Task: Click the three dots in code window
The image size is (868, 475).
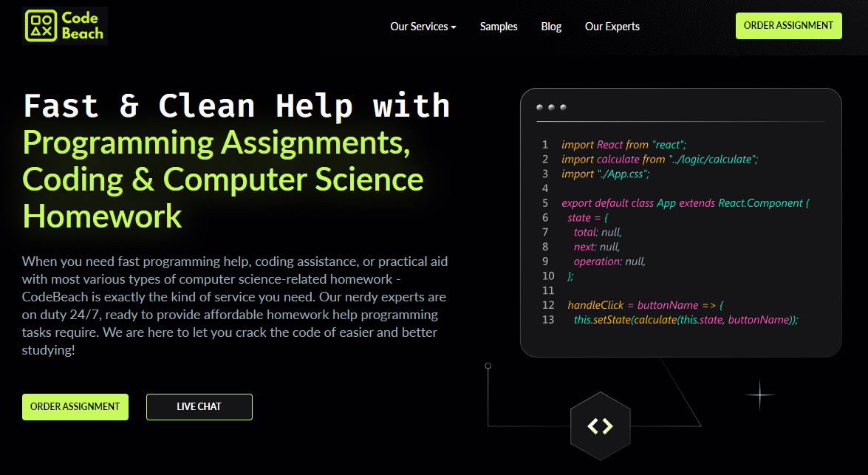Action: point(551,107)
